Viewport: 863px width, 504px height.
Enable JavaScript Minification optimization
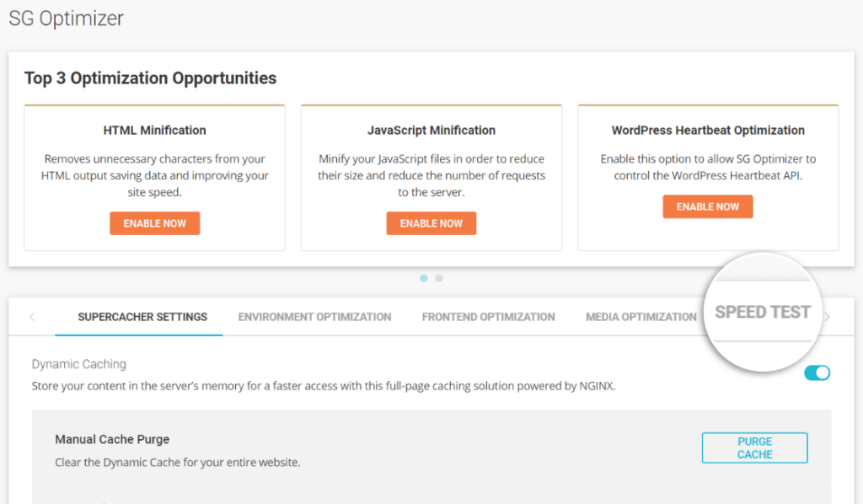[431, 223]
